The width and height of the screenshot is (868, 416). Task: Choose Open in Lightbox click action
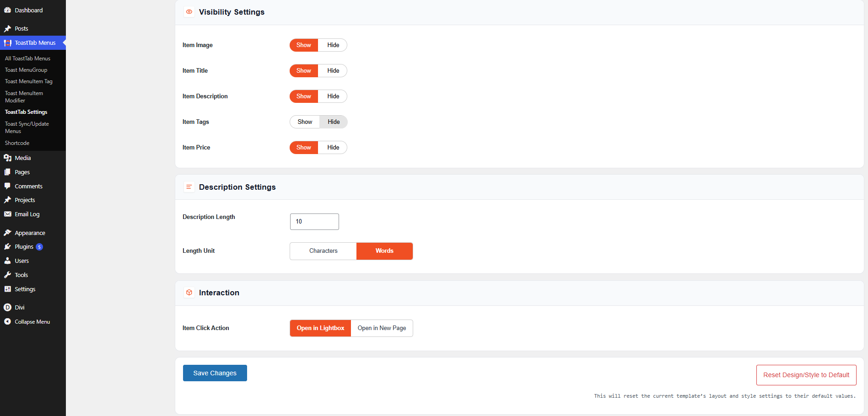320,328
